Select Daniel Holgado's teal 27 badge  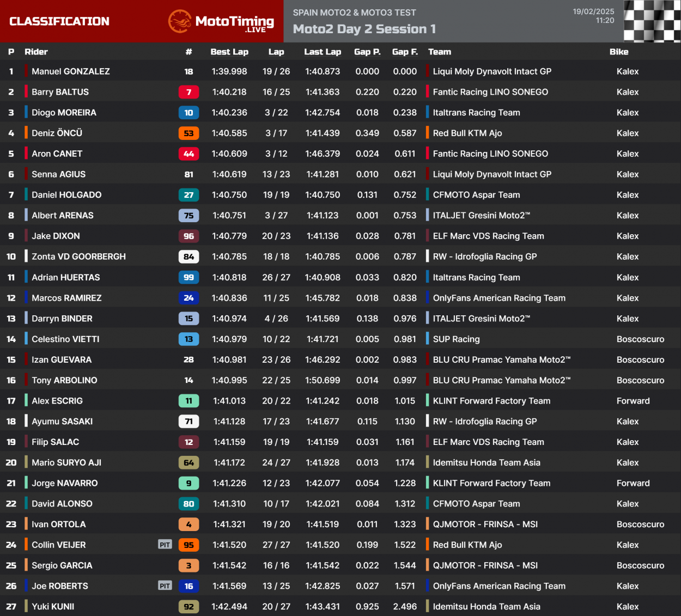[189, 194]
